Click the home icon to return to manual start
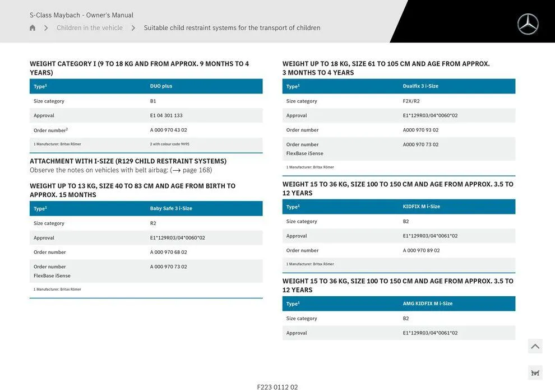 pos(32,27)
